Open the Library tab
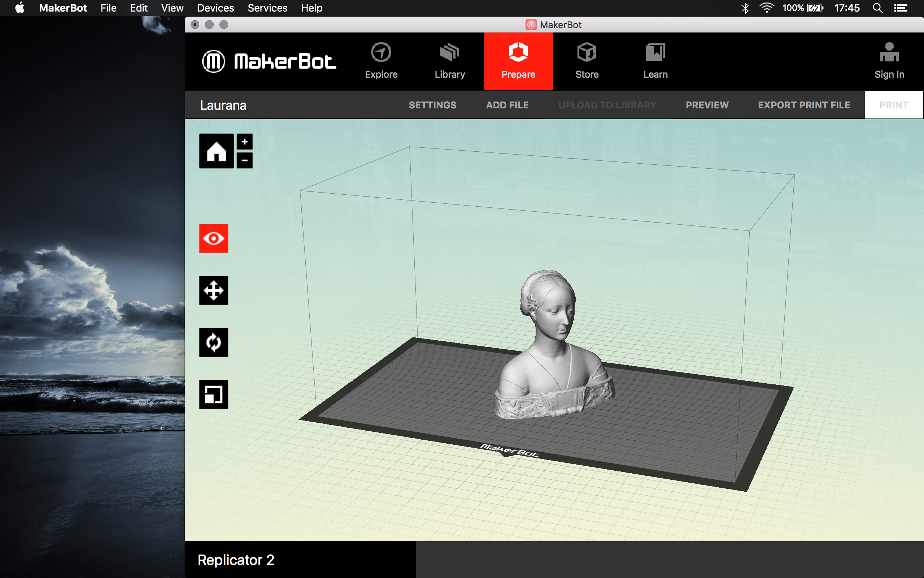This screenshot has height=578, width=924. 450,61
